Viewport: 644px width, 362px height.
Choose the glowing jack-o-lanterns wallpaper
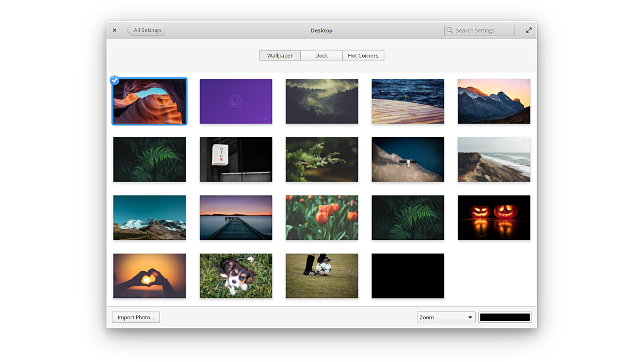click(494, 218)
